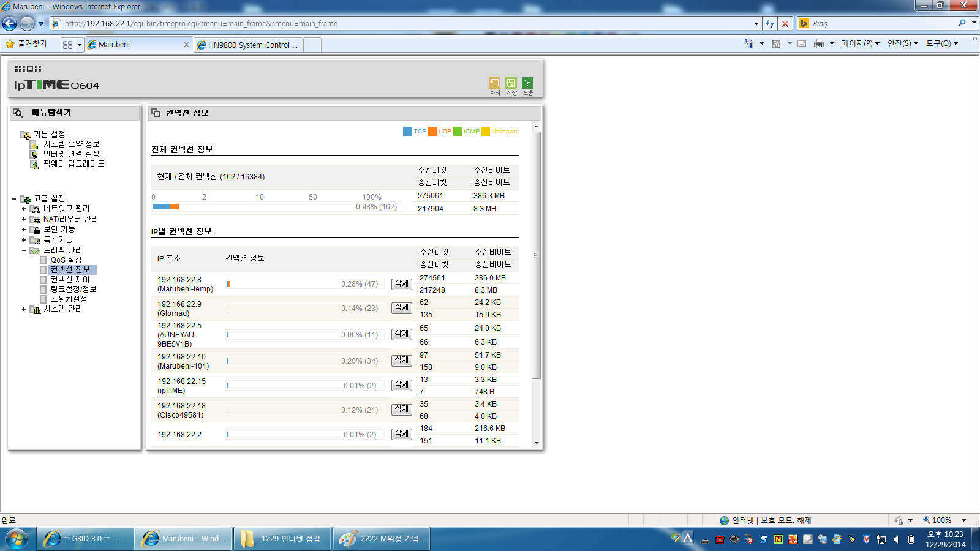Click the Bing search magnifier icon
This screenshot has width=980, height=551.
coord(962,23)
